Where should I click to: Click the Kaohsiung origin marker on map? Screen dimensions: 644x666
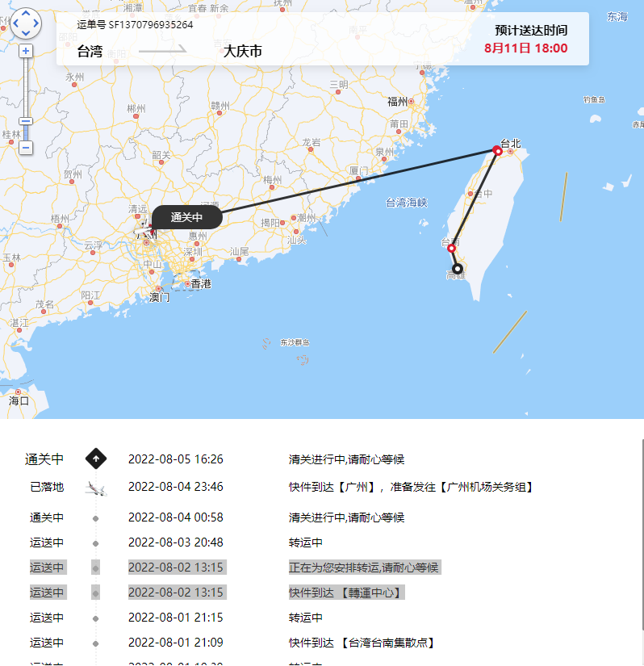pos(458,269)
